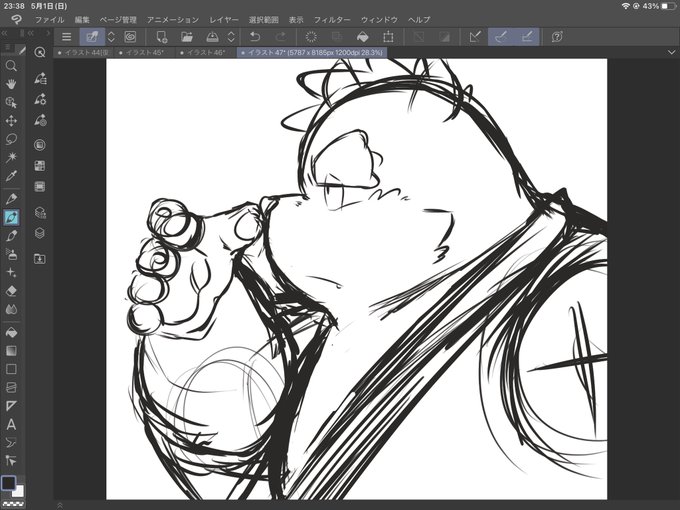Screen dimensions: 680x510
Task: Select the Fill bucket tool in left toolbar
Action: click(x=11, y=332)
